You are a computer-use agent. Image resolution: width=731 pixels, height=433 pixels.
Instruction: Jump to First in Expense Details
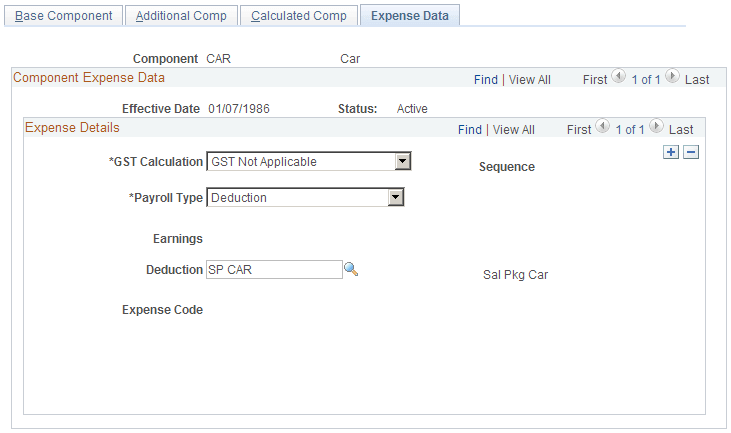[x=579, y=130]
